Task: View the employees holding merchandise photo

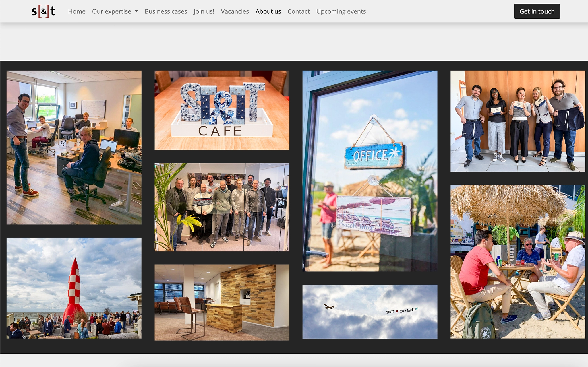Action: [x=517, y=121]
